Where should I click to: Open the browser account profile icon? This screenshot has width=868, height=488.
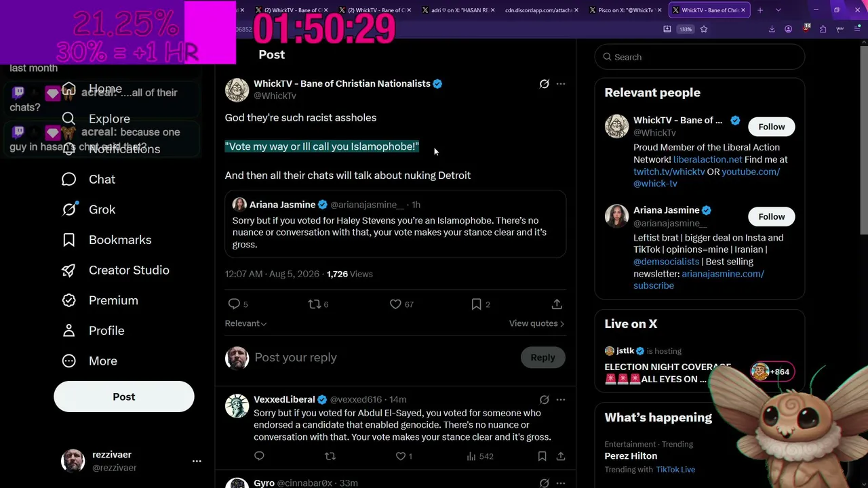[x=788, y=29]
